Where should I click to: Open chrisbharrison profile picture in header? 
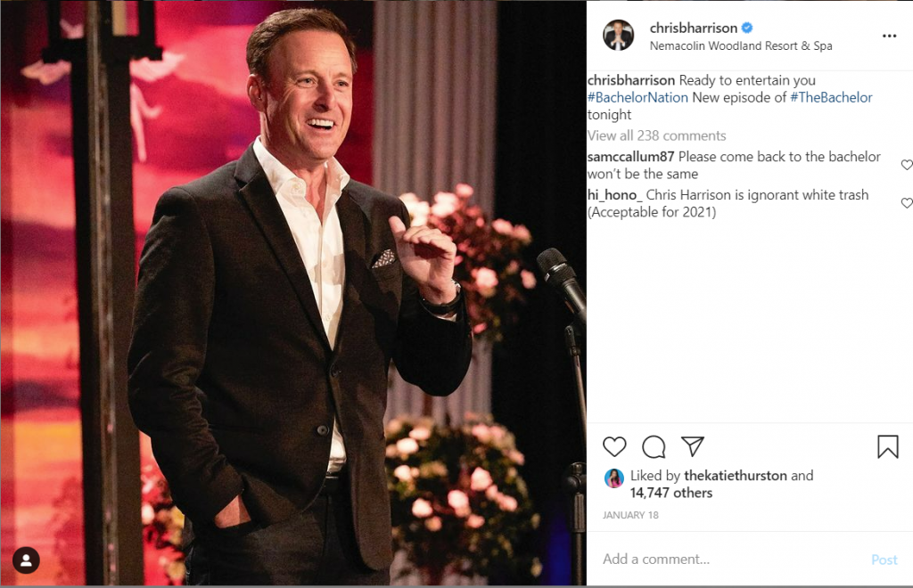(x=618, y=36)
